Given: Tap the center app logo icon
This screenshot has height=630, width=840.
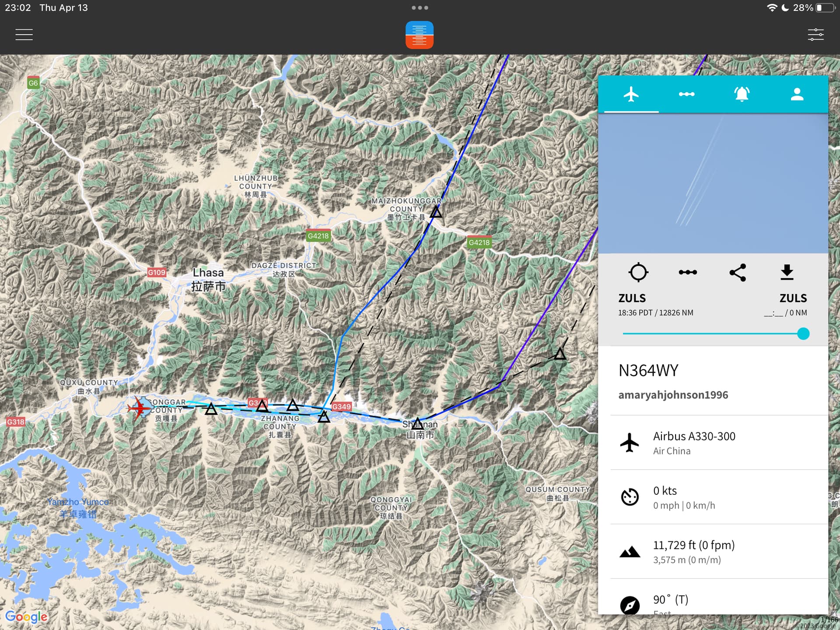Looking at the screenshot, I should pos(419,35).
